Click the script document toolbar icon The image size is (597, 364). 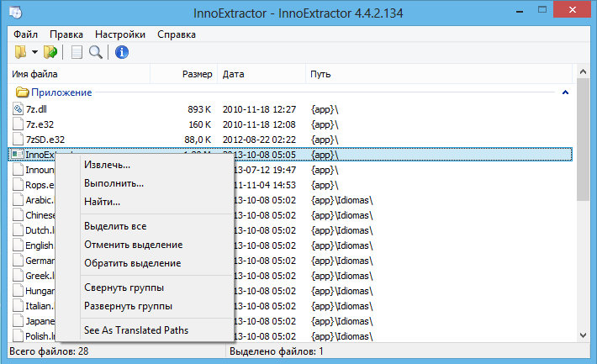(x=77, y=52)
